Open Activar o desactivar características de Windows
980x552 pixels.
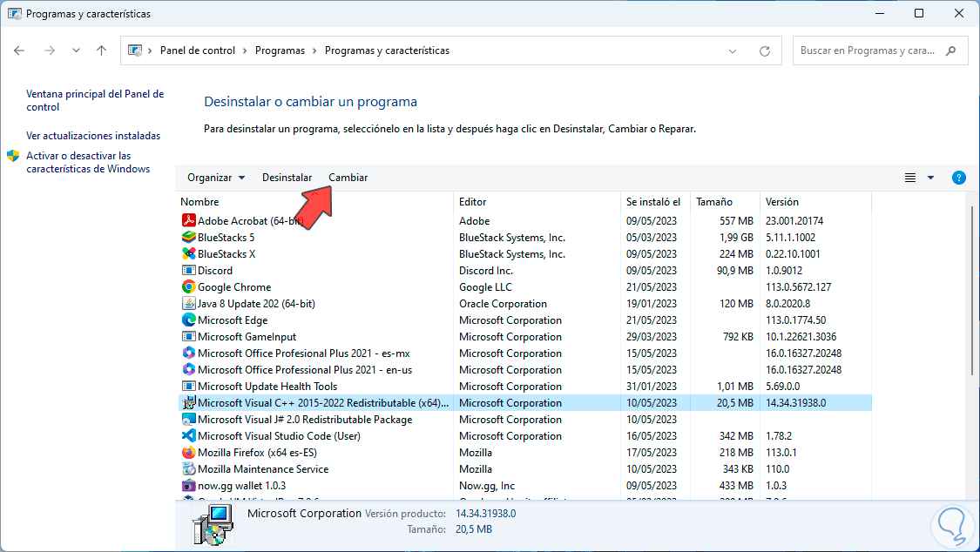click(88, 162)
